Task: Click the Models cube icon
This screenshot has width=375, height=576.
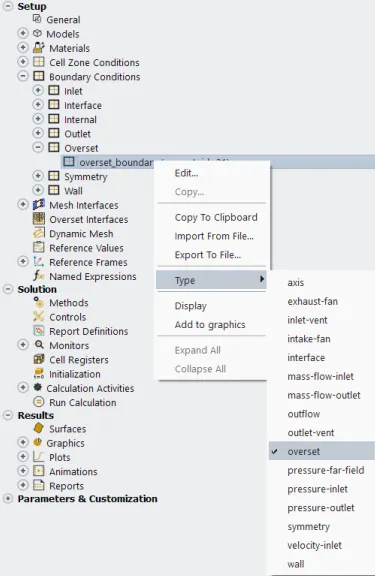Action: (37, 33)
